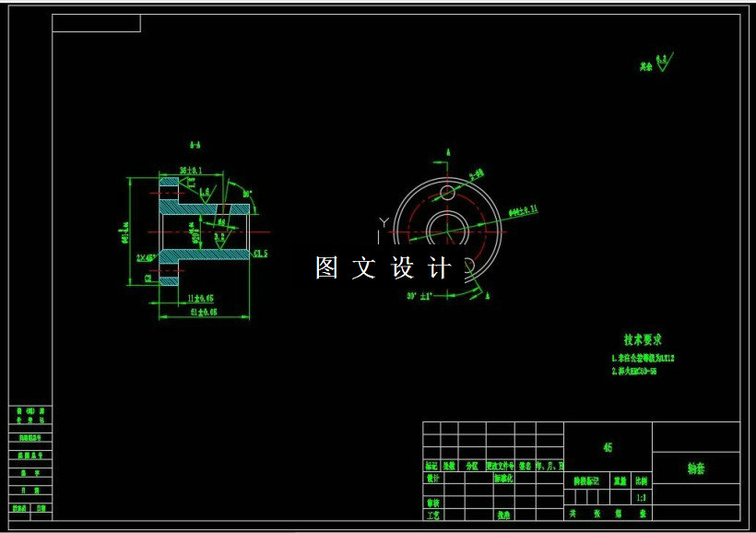756x533 pixels.
Task: Select the '2X45°' chamfer label
Action: click(146, 258)
